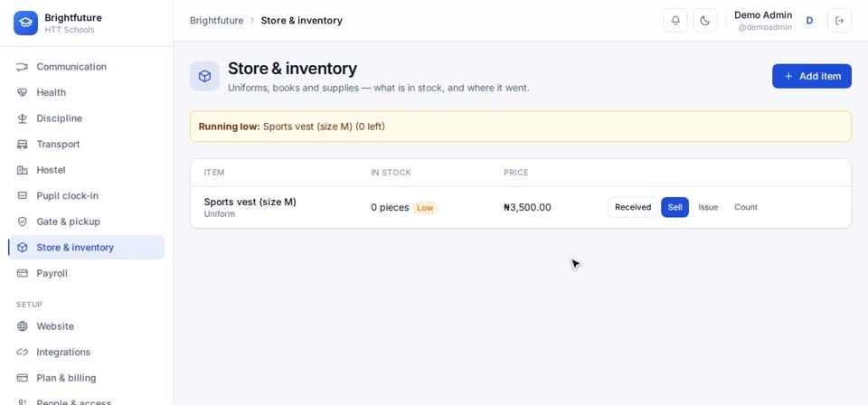The width and height of the screenshot is (868, 405).
Task: Click the page header cube icon
Action: (x=205, y=76)
